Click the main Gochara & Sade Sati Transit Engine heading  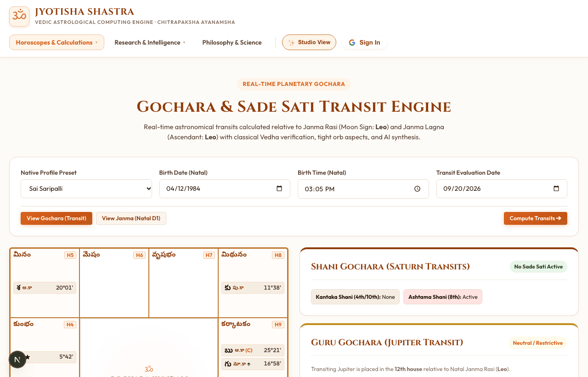click(x=294, y=107)
